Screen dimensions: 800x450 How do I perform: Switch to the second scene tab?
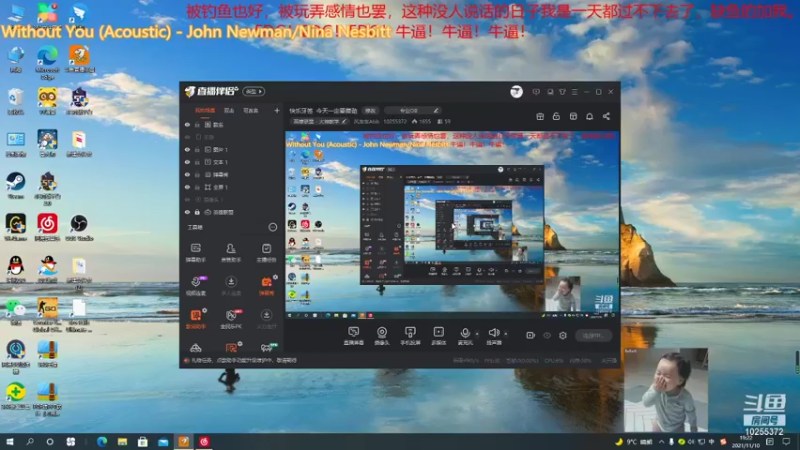229,110
